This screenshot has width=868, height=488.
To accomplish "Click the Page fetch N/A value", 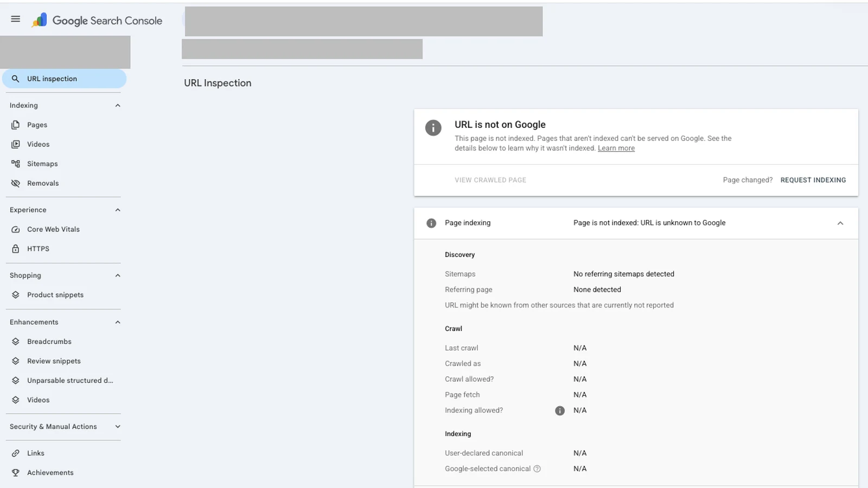I will tap(580, 395).
